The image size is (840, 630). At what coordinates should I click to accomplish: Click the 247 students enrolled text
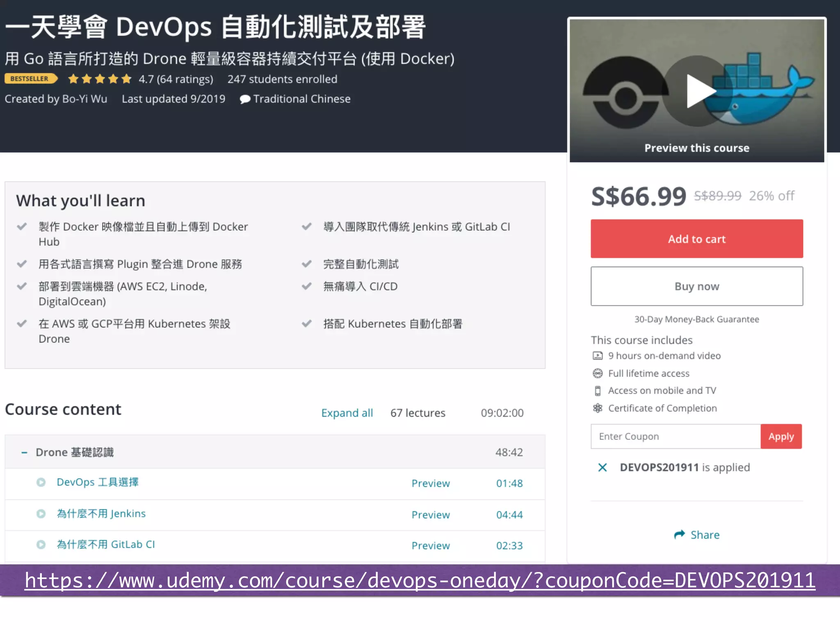[282, 79]
